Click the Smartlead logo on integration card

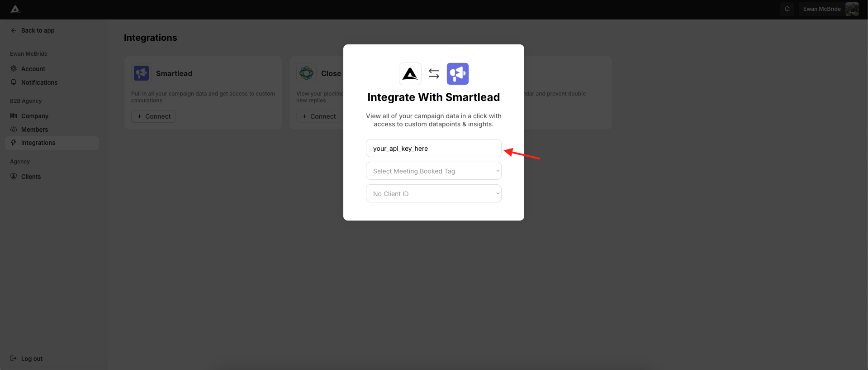click(x=141, y=73)
